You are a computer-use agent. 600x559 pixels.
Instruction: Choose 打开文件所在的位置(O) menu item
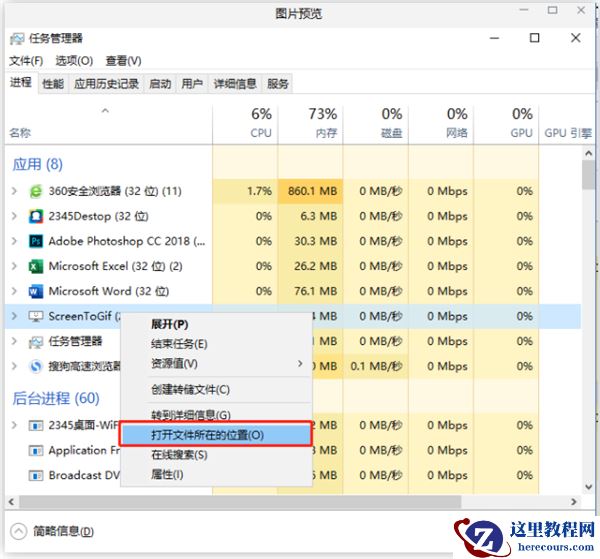click(x=216, y=435)
